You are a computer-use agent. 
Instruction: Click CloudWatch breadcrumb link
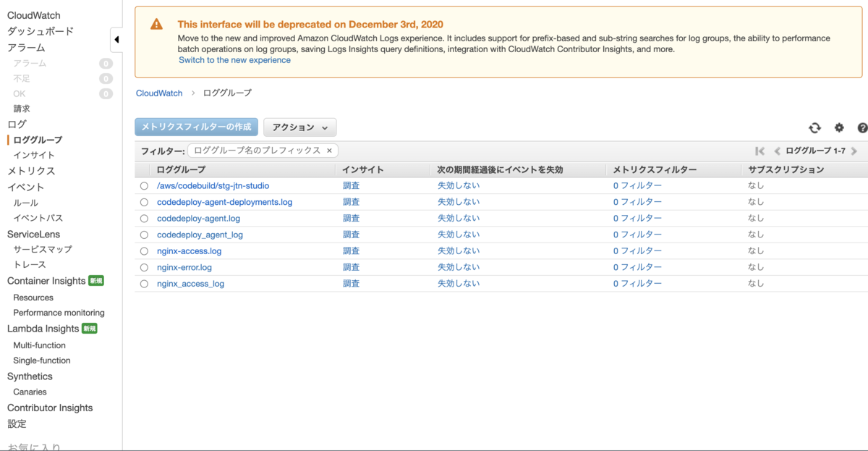pos(159,93)
